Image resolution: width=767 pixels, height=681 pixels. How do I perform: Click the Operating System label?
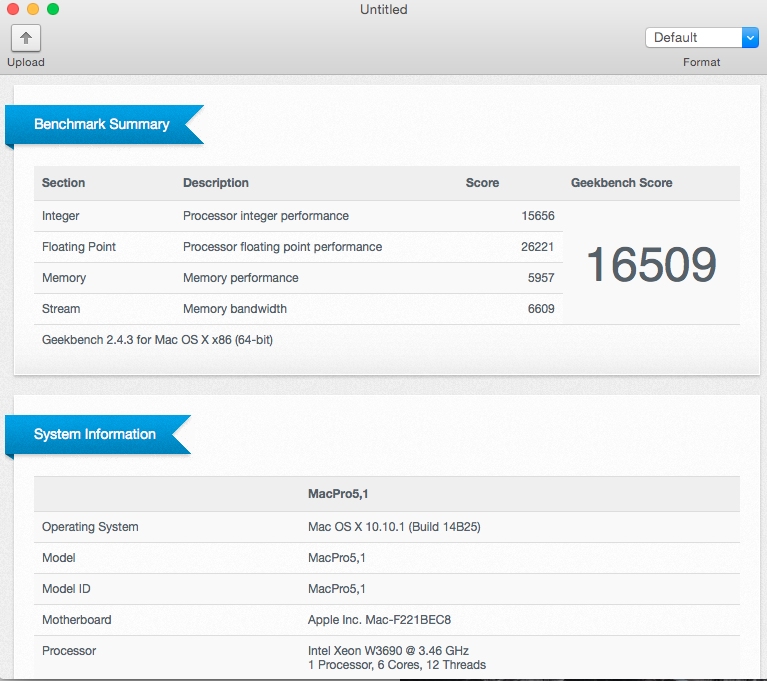coord(90,527)
